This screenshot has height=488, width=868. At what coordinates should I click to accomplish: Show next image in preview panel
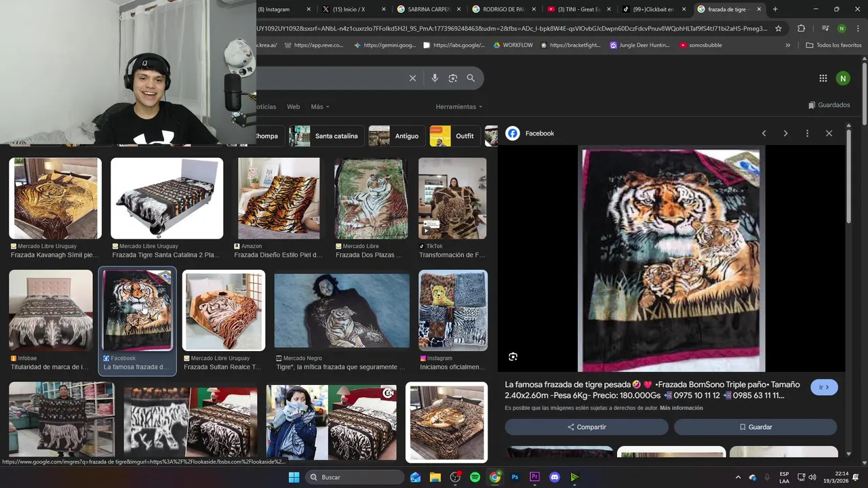[x=785, y=134]
